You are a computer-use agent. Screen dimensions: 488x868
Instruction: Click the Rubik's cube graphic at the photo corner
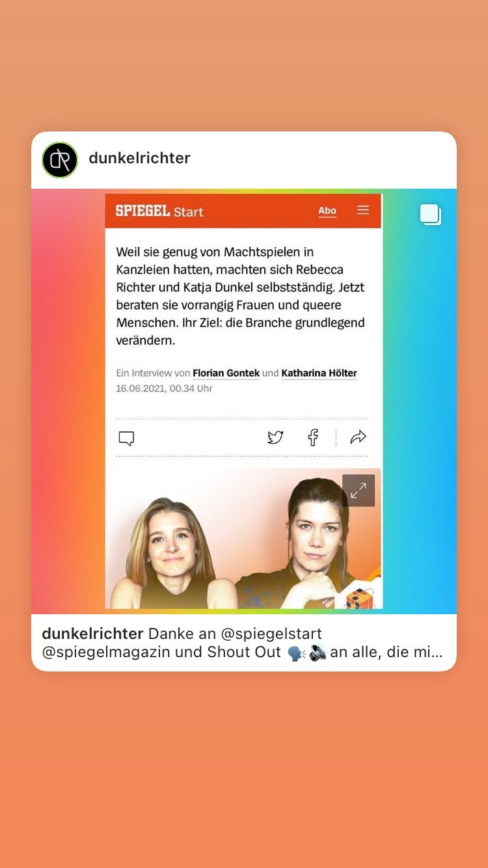tap(360, 599)
